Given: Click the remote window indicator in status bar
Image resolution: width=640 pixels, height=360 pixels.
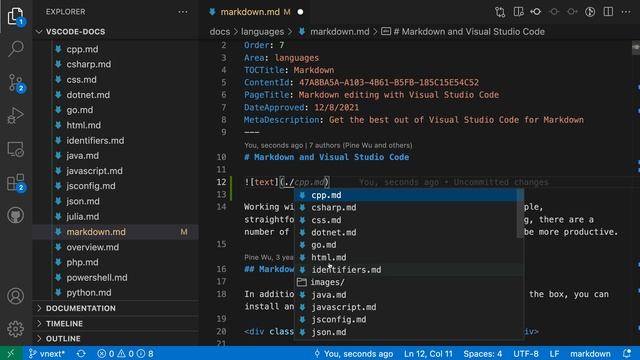Looking at the screenshot, I should 11,353.
